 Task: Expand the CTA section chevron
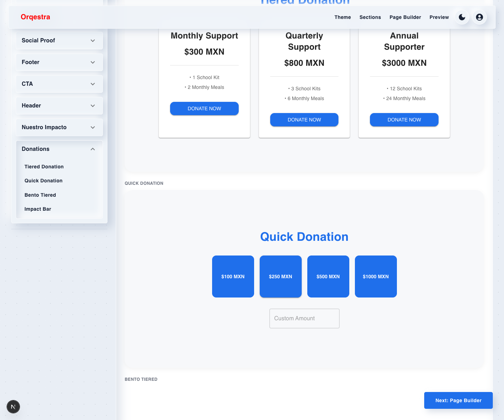tap(93, 84)
